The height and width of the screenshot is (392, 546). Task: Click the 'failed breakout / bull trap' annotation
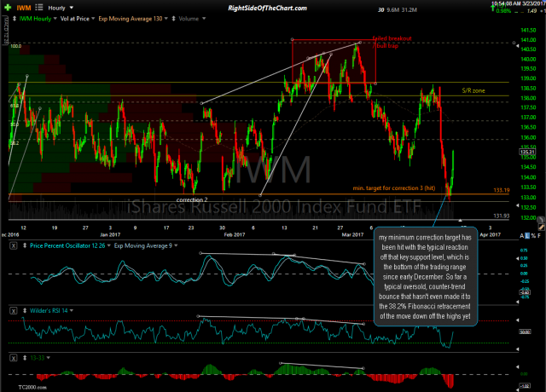coord(392,42)
